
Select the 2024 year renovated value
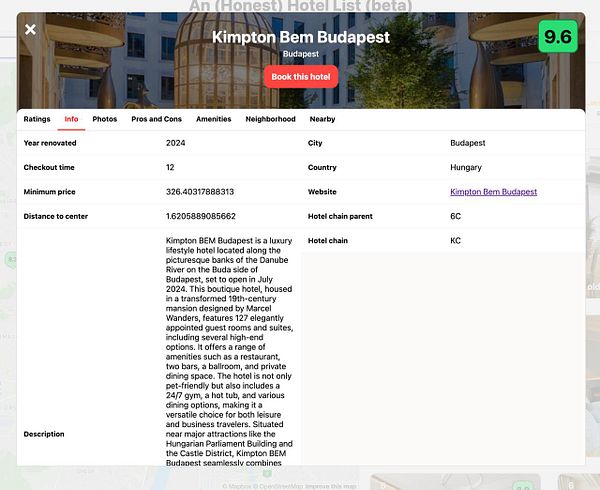tap(176, 143)
